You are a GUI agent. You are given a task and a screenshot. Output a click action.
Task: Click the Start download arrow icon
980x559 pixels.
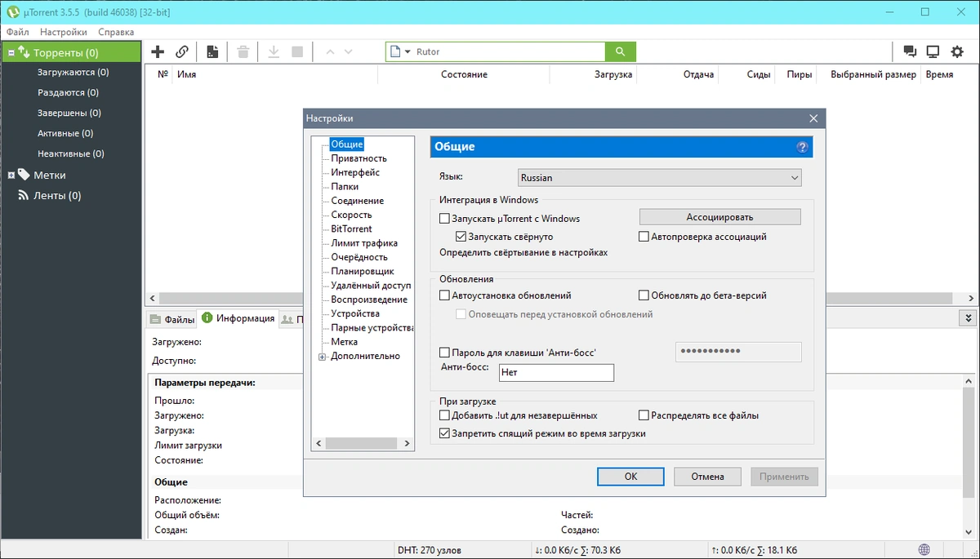pos(274,51)
